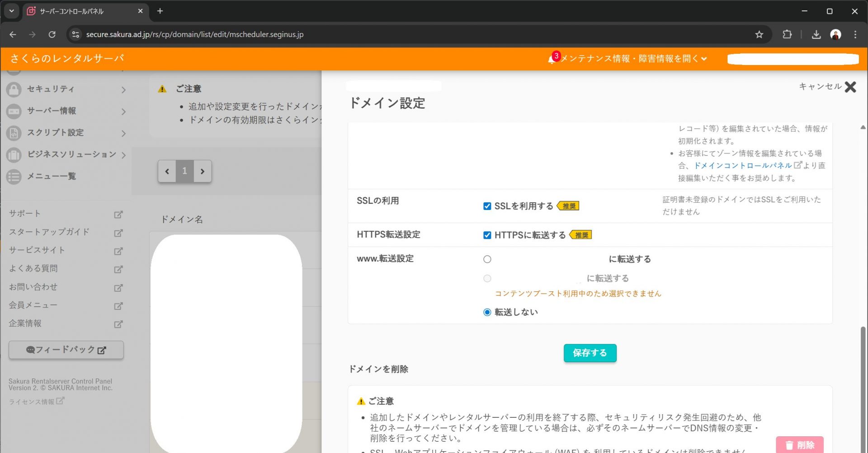The height and width of the screenshot is (453, 868).
Task: Expand the スクリプト設定 chevron arrow
Action: pos(123,133)
